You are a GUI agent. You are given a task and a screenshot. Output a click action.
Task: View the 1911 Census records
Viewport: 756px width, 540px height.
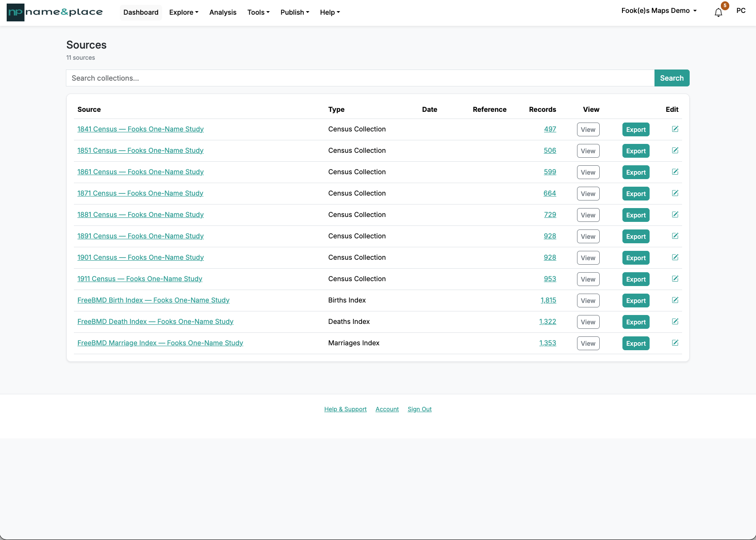click(x=588, y=279)
